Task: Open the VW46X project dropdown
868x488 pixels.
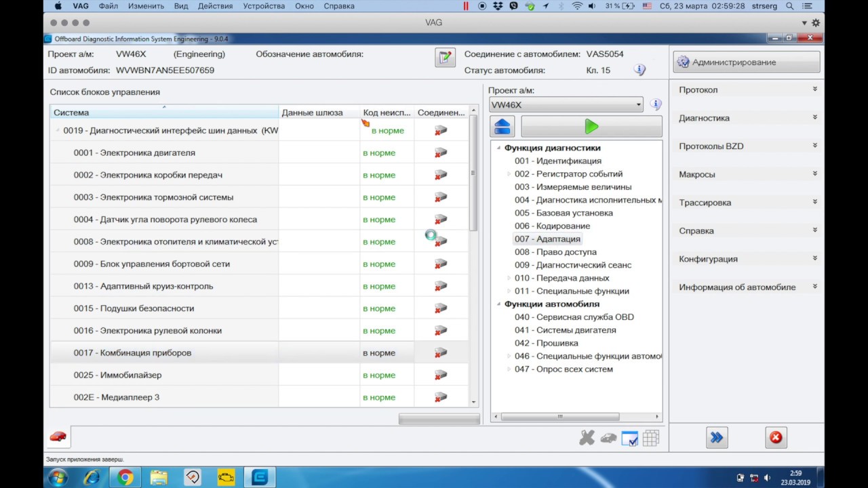Action: 566,104
